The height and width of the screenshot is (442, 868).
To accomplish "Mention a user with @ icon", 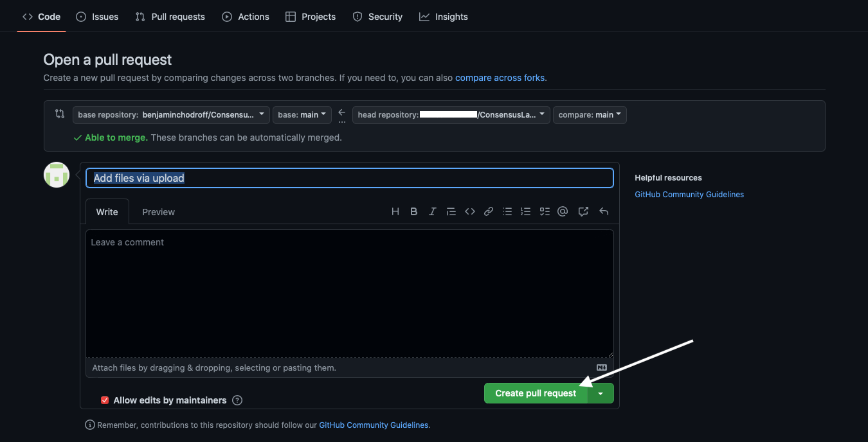I will pyautogui.click(x=563, y=211).
